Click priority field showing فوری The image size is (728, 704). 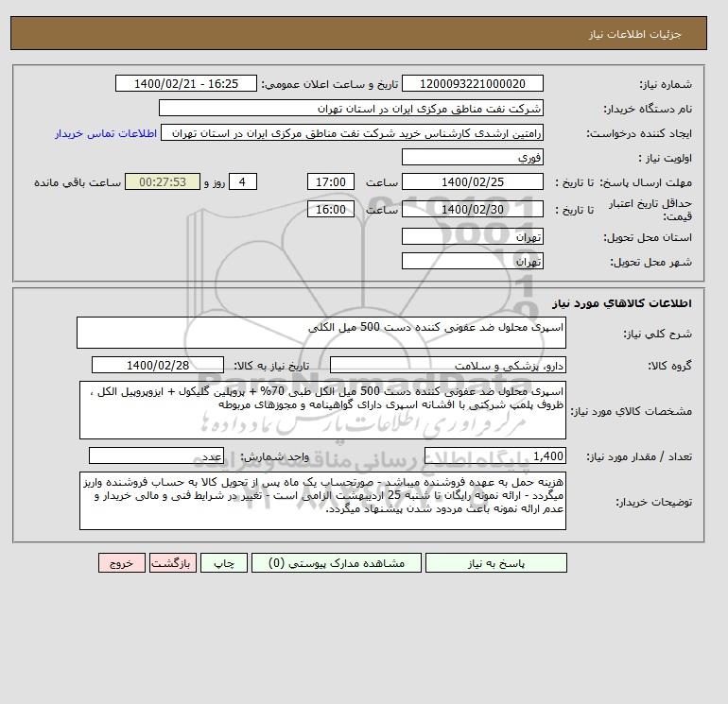tap(472, 157)
